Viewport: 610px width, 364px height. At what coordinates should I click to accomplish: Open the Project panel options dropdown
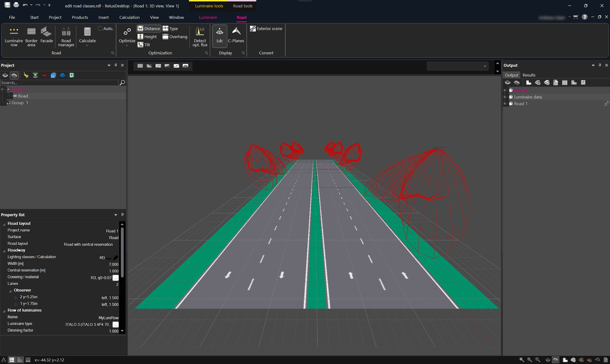pyautogui.click(x=109, y=65)
